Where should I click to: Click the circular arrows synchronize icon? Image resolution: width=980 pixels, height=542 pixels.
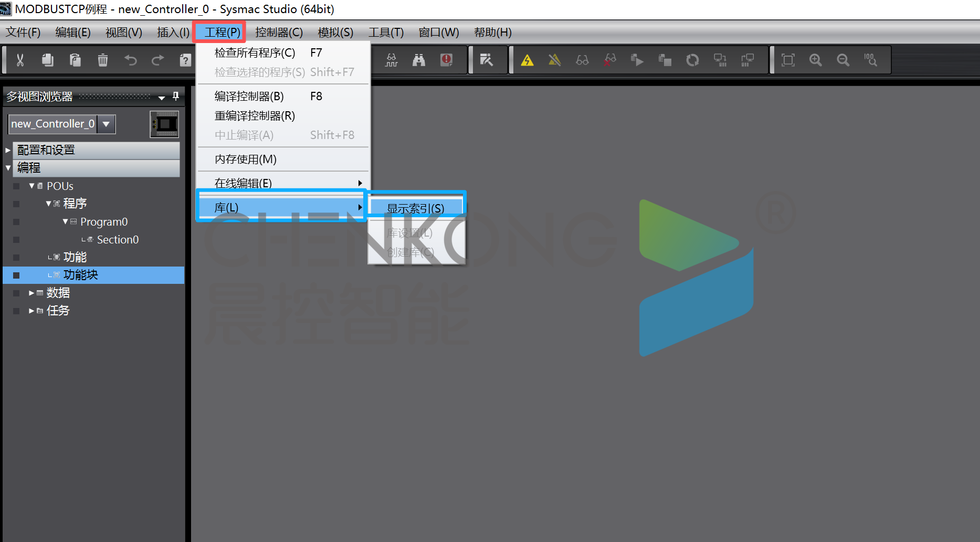pos(692,60)
